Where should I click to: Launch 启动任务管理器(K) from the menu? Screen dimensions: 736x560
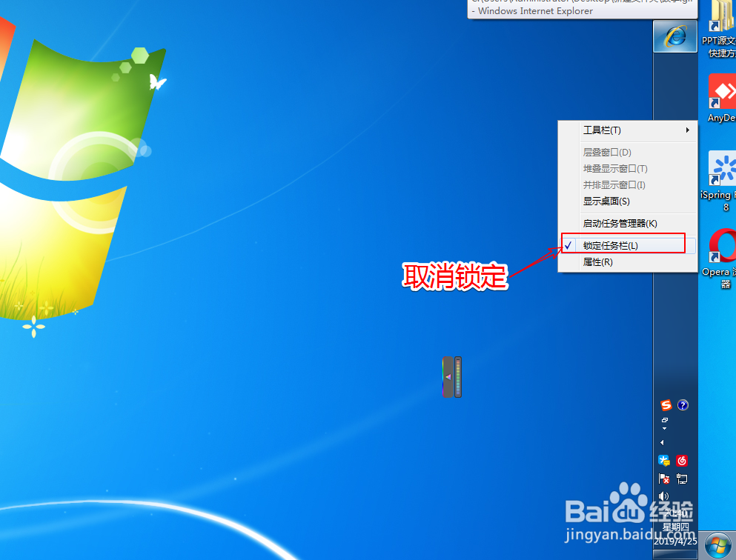628,224
